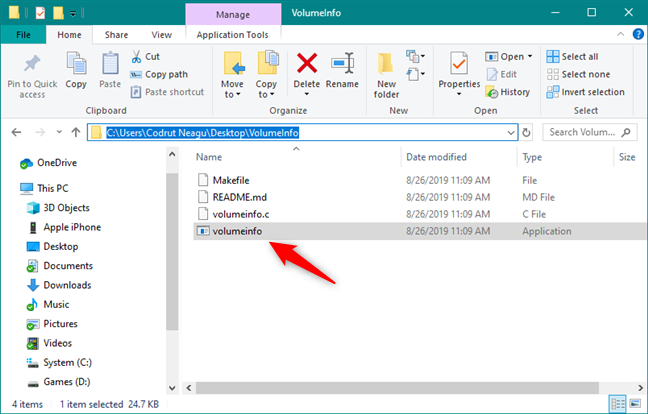Open Properties of the selected file
Screen dimensions: 648x414
click(x=459, y=74)
